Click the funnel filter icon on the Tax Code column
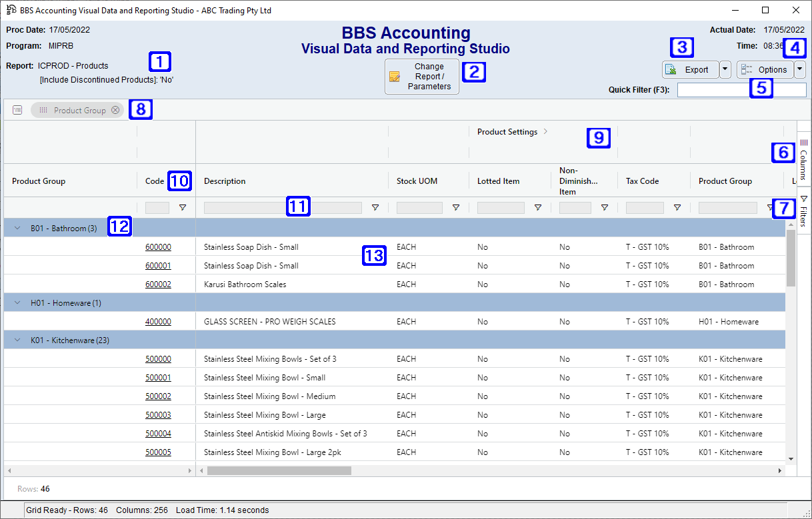The height and width of the screenshot is (519, 812). point(677,207)
